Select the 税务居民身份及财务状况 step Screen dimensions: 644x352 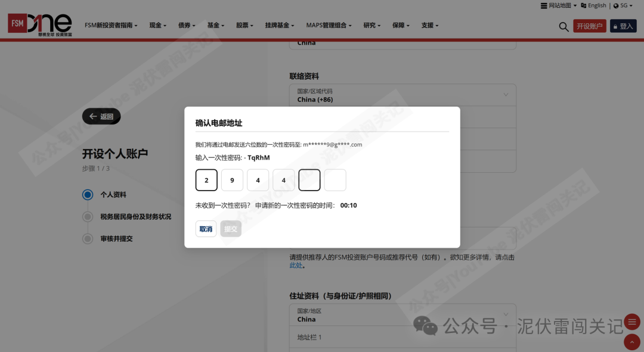[87, 217]
